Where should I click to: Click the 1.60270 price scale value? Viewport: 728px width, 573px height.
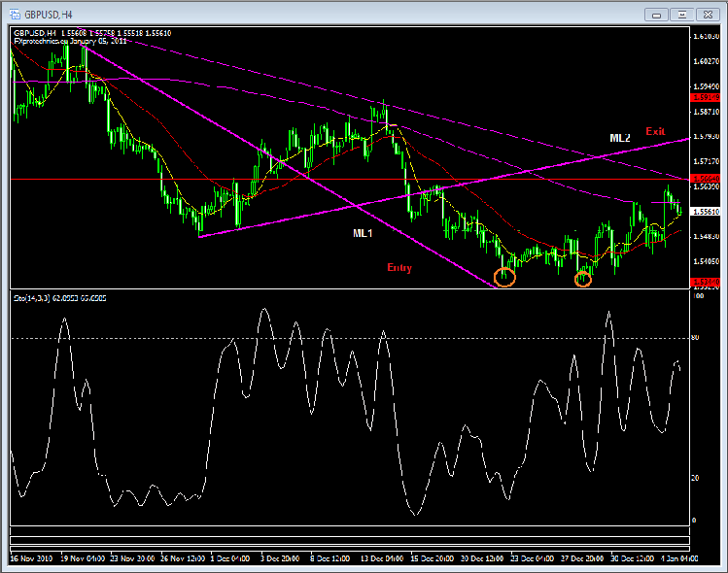(x=707, y=61)
